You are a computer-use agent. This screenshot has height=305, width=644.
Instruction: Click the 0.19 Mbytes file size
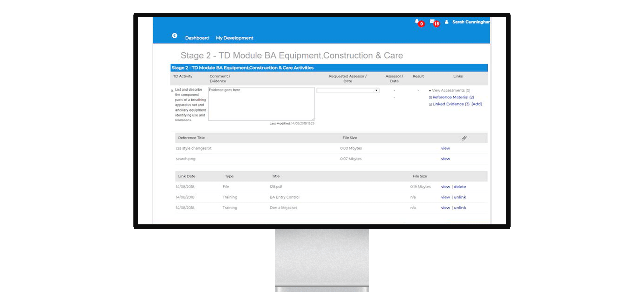tap(420, 187)
